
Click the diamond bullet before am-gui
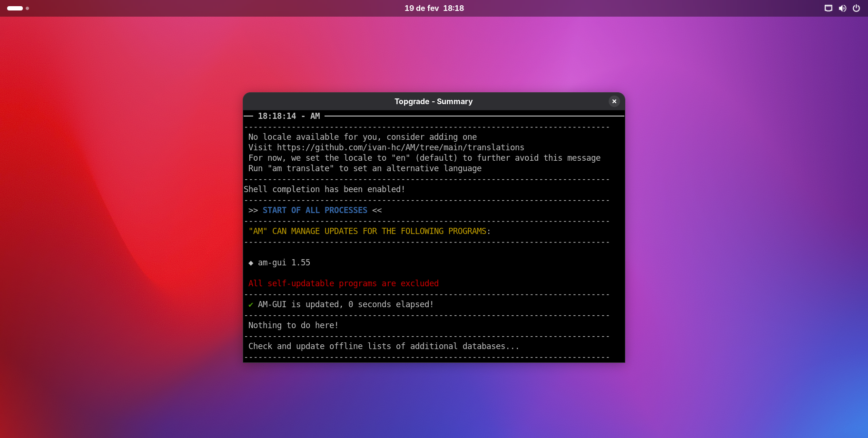coord(251,263)
